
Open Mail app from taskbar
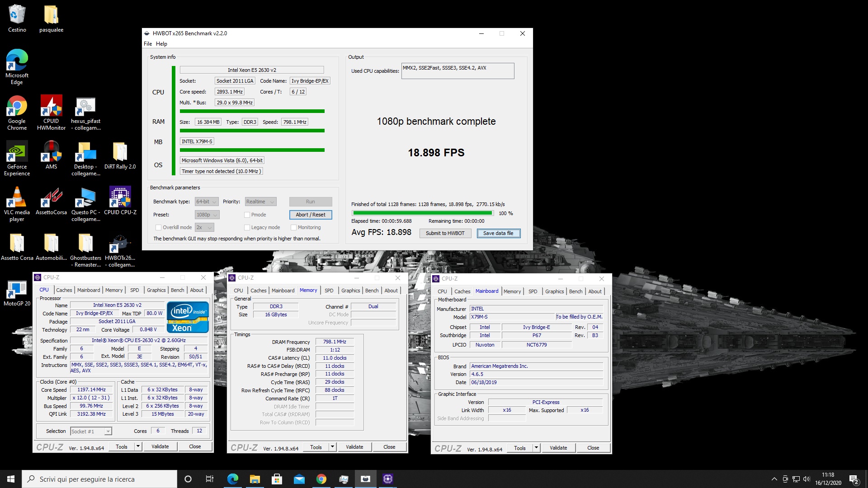[x=299, y=479]
